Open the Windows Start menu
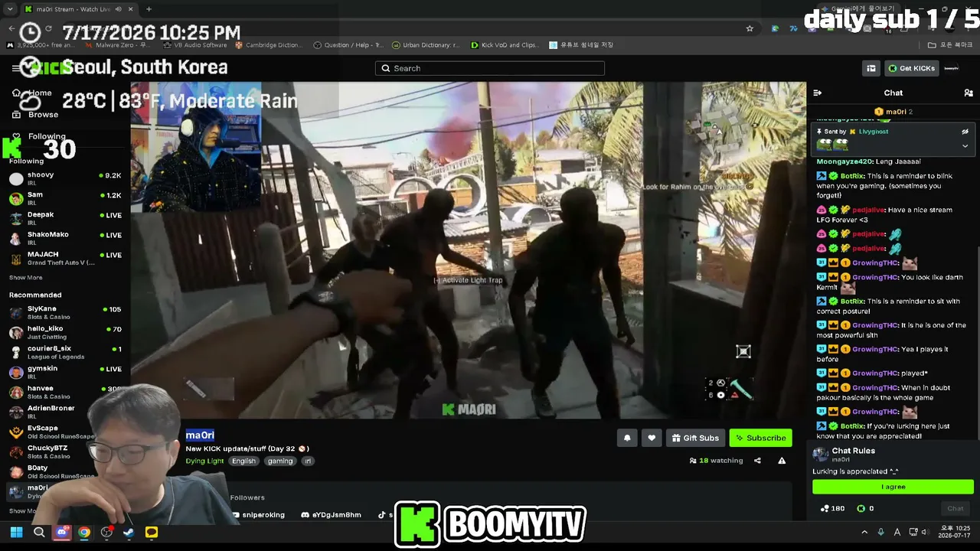The height and width of the screenshot is (551, 980). click(x=16, y=533)
